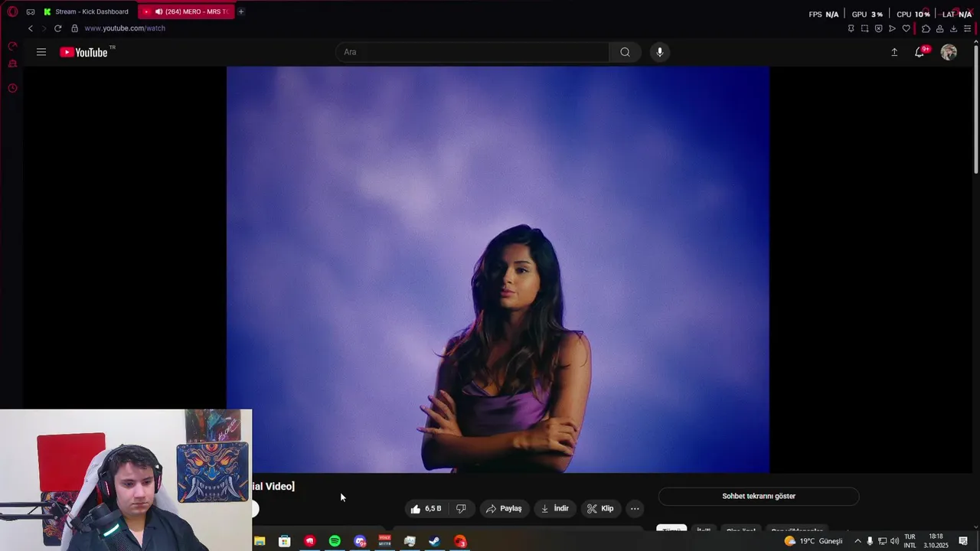Open the GX Corner gamepad icon
This screenshot has width=980, height=551.
coord(31,11)
